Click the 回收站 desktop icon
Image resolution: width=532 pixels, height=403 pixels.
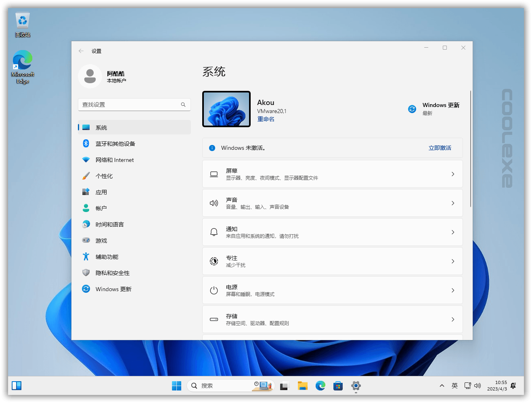coord(23,25)
